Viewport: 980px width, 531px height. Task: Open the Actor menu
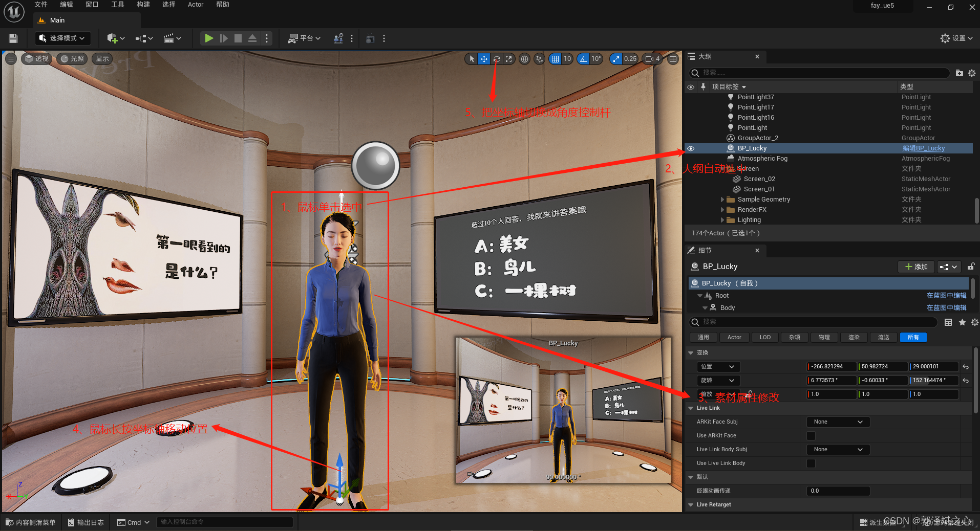[196, 5]
